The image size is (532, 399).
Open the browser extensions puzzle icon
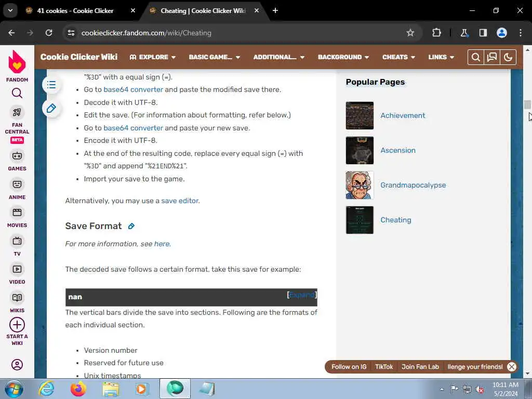pos(436,33)
